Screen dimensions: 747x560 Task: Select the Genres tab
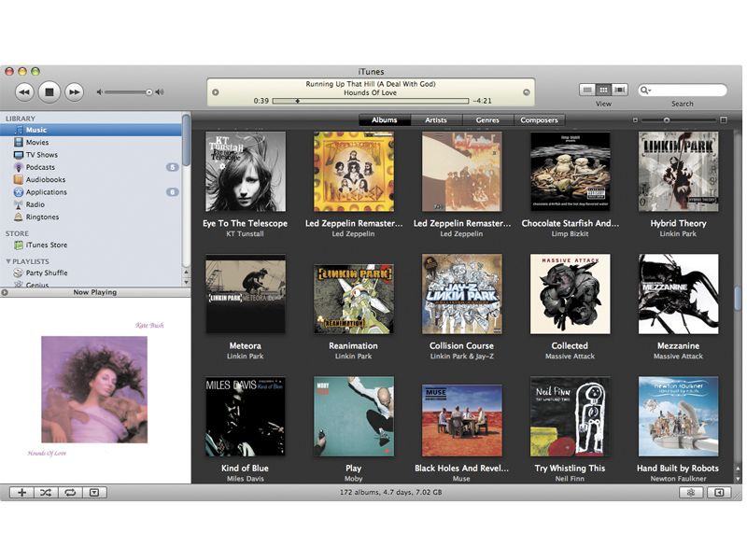click(x=487, y=120)
